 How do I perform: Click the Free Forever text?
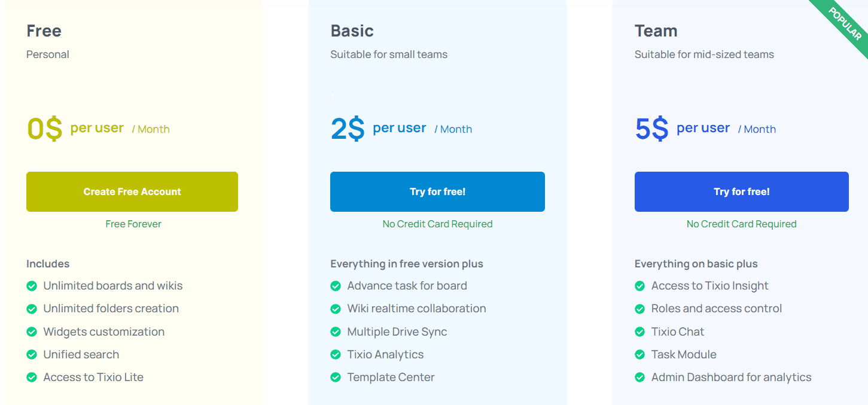[133, 224]
